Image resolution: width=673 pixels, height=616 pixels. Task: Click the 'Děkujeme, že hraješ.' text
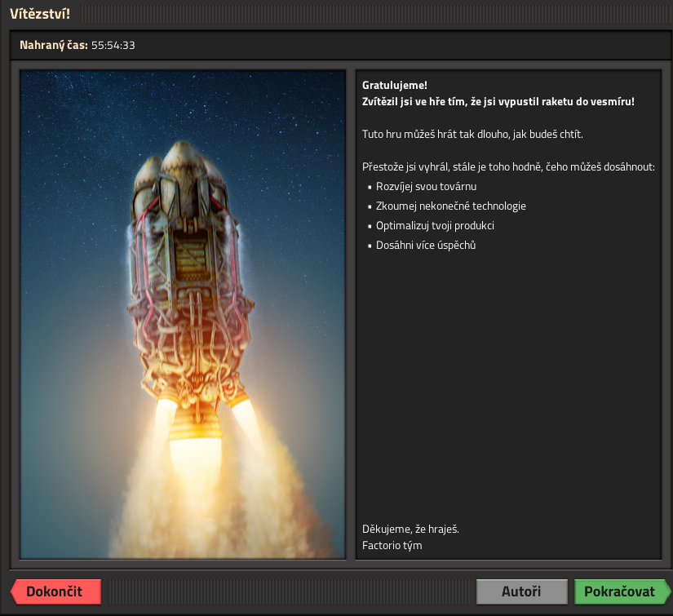pyautogui.click(x=410, y=529)
